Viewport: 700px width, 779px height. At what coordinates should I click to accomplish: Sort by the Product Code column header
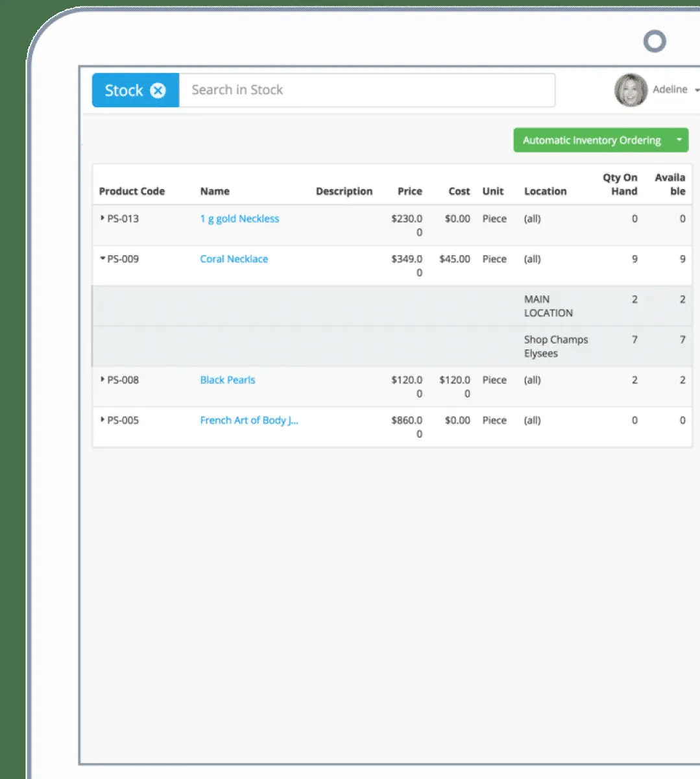[x=132, y=192]
